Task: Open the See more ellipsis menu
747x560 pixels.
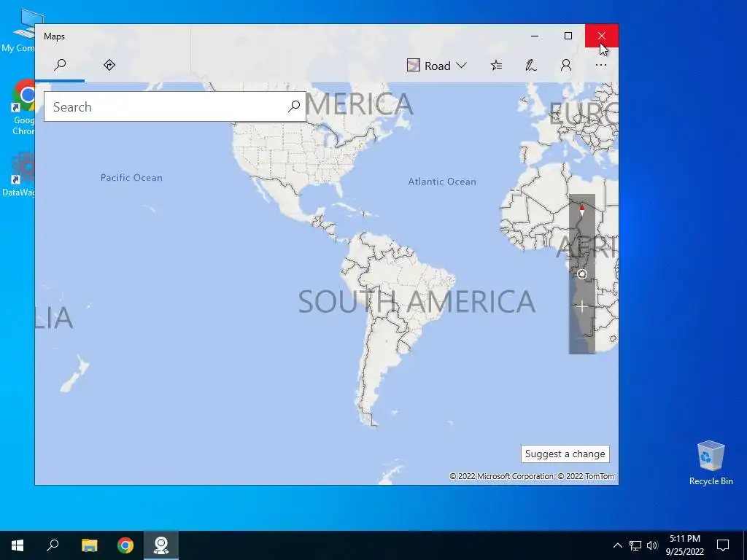Action: [601, 65]
